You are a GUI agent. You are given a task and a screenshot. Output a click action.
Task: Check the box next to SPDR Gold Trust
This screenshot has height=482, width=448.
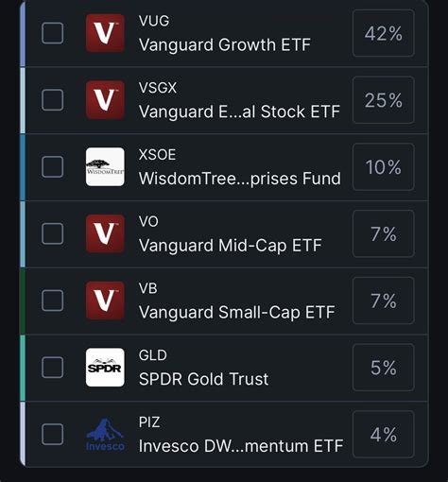(52, 368)
